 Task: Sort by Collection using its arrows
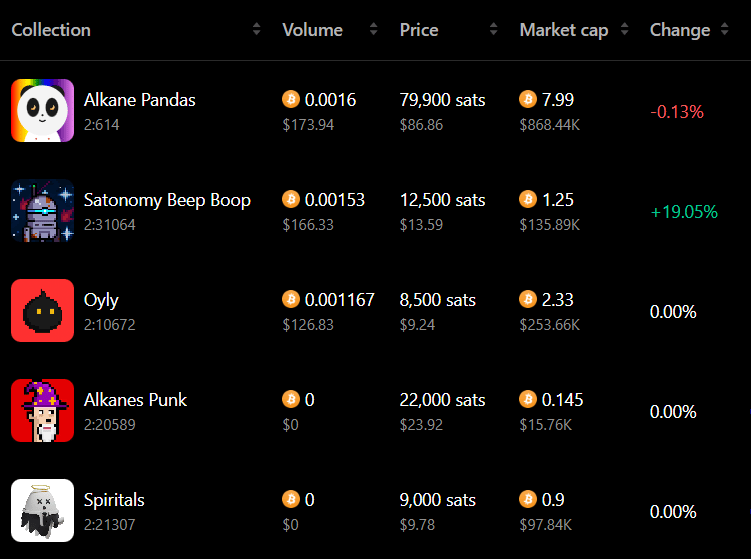click(257, 29)
